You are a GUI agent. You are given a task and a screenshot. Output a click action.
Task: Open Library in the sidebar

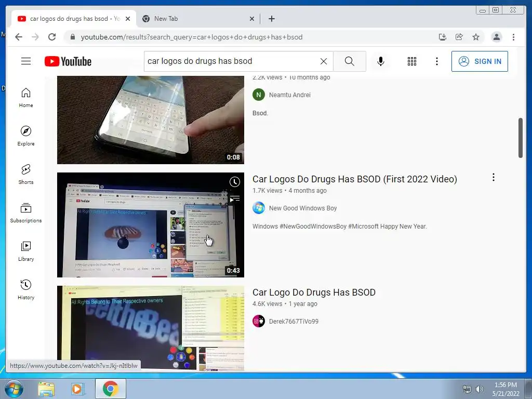(26, 251)
